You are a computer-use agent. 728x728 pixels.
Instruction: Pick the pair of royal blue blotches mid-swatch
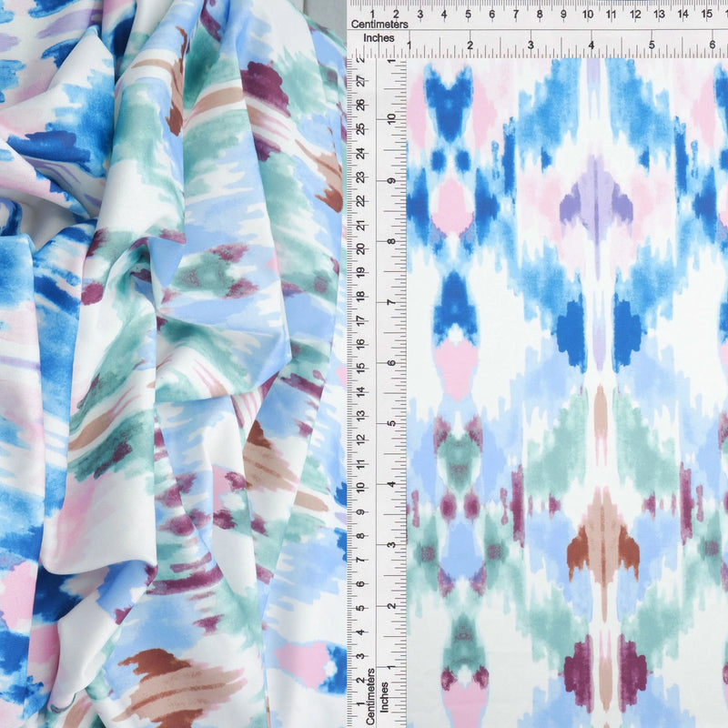pos(599,332)
